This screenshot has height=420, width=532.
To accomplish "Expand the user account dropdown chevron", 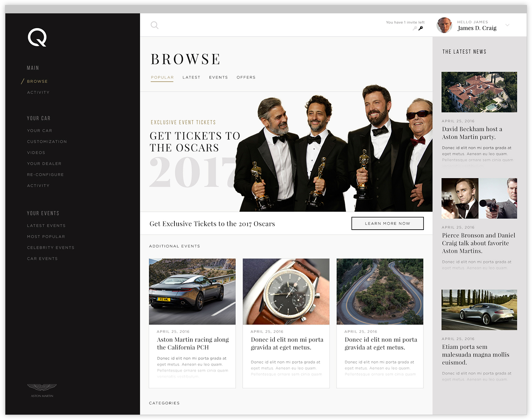I will coord(507,25).
